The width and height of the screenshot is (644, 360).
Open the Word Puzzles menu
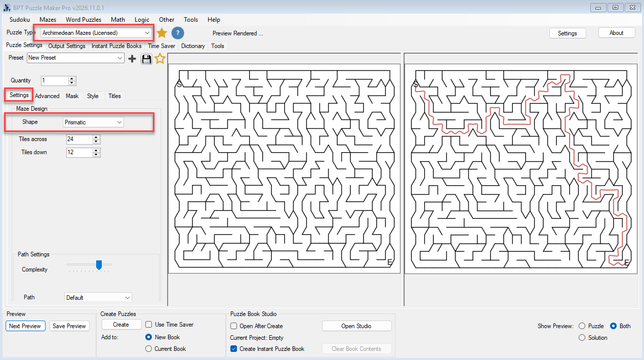click(x=84, y=20)
